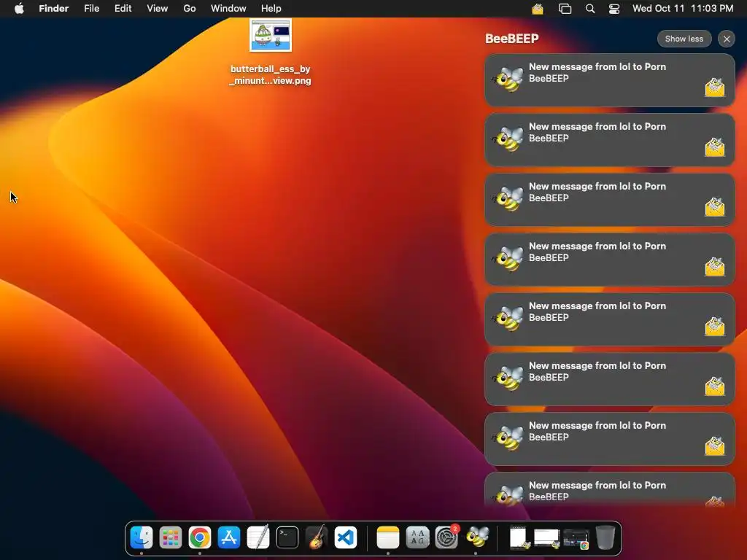Open TextEdit from the Dock
747x560 pixels.
tap(258, 537)
